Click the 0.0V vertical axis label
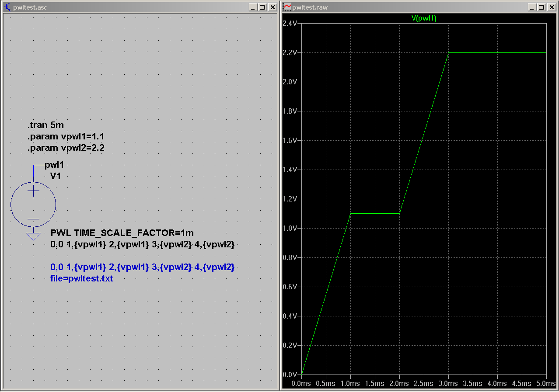Image resolution: width=559 pixels, height=392 pixels. point(290,375)
